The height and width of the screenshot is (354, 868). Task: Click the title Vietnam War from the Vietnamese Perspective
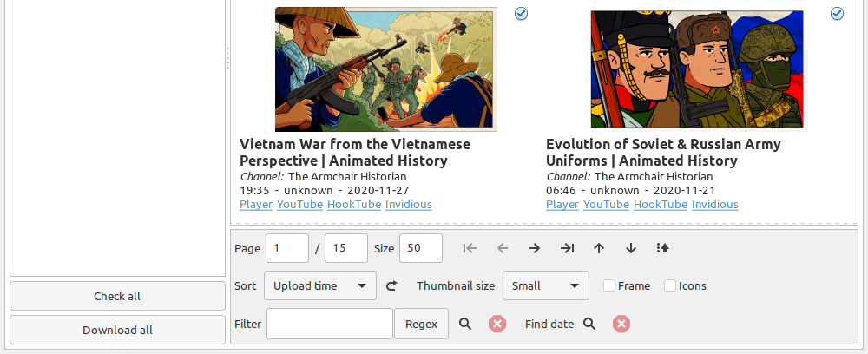tap(355, 153)
